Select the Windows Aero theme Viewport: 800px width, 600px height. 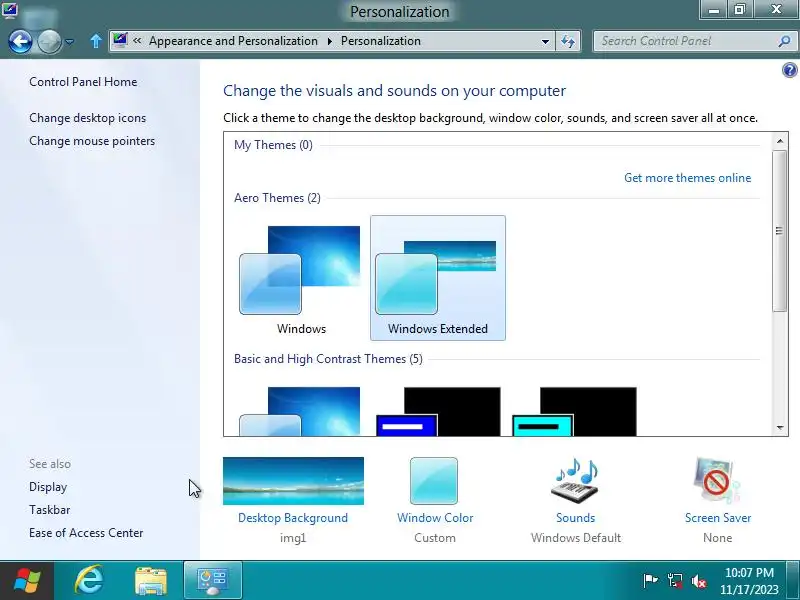pos(301,278)
